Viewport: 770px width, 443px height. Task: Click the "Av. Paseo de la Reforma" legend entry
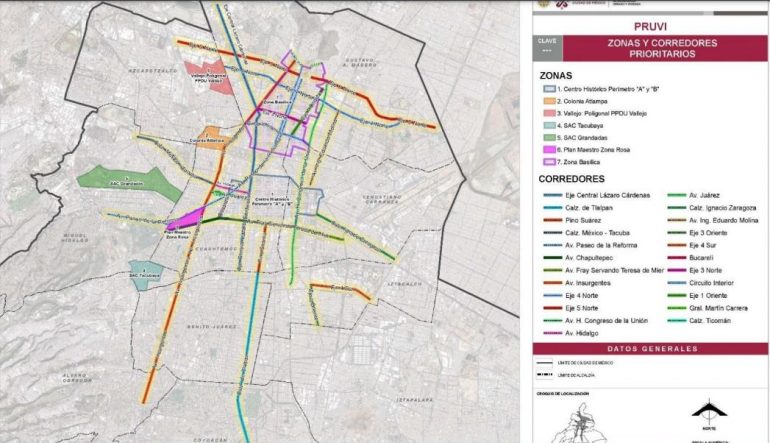(590, 245)
